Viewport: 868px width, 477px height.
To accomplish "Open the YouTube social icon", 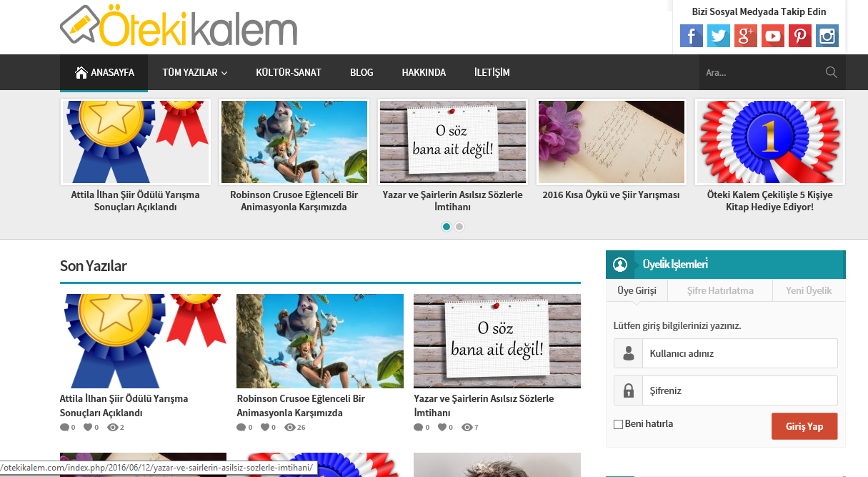I will [772, 36].
